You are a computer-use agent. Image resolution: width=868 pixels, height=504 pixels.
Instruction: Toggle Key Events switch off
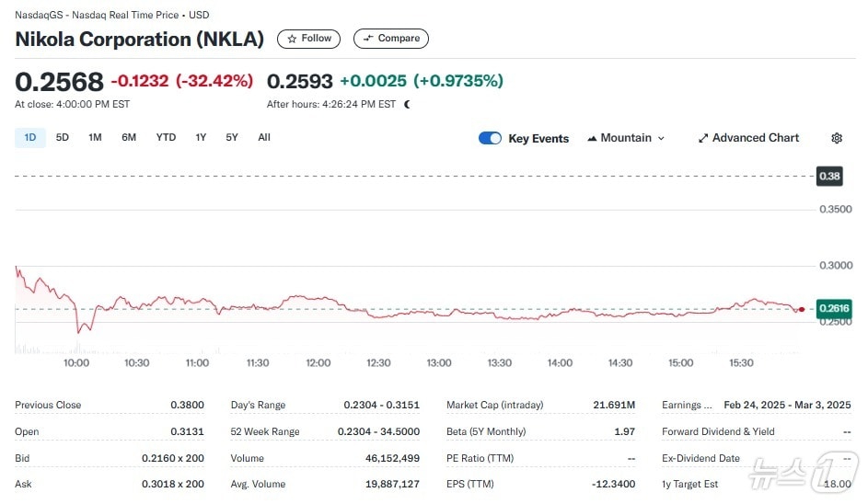tap(490, 138)
